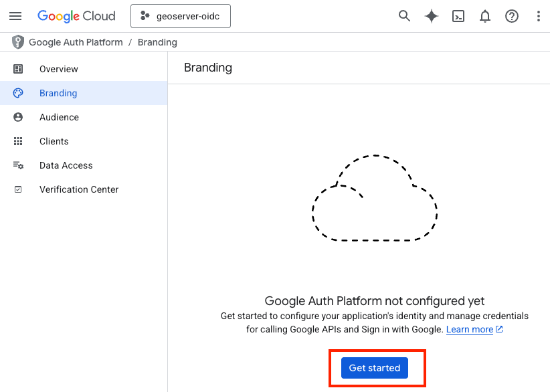This screenshot has width=550, height=392.
Task: Click the Google Cloud logo
Action: click(x=76, y=15)
